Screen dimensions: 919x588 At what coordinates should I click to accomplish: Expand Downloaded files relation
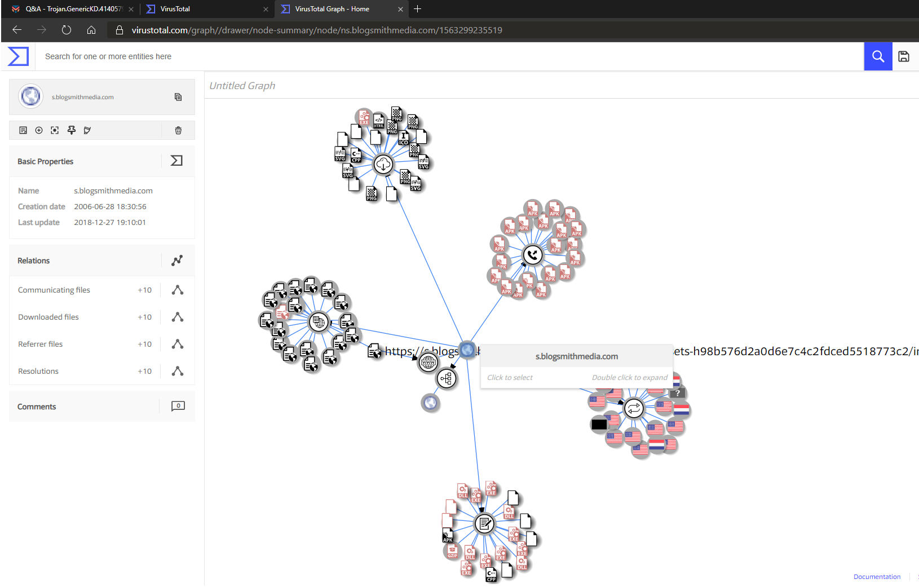tap(177, 317)
